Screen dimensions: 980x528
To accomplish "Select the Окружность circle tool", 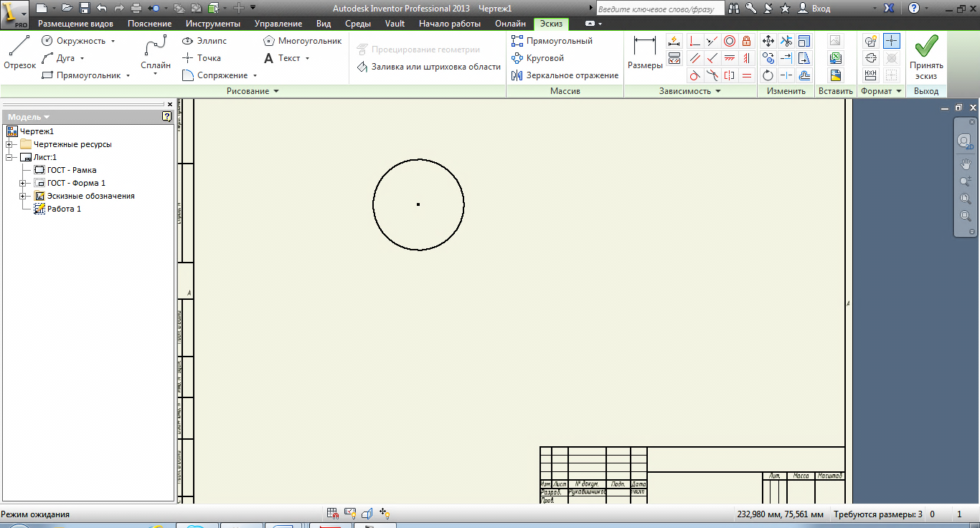I will tap(73, 41).
